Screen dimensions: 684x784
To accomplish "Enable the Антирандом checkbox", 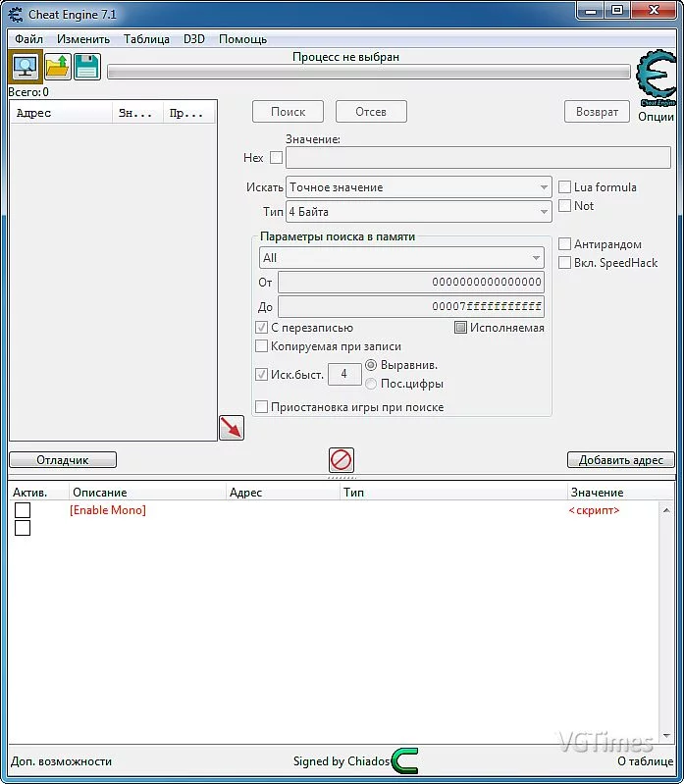I will pos(564,244).
